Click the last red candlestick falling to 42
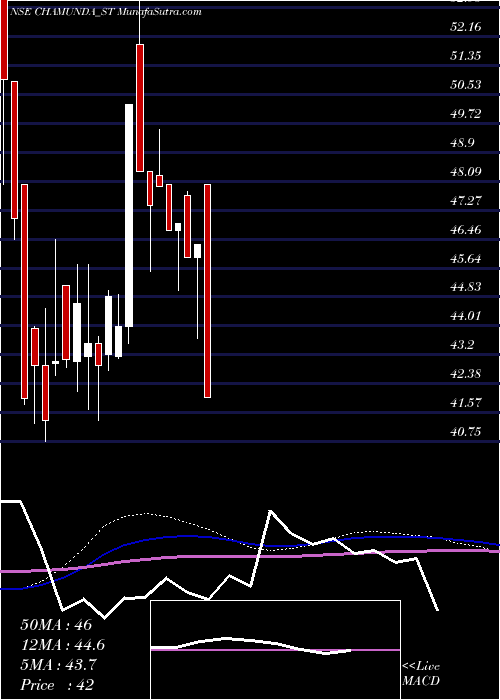 tap(208, 291)
